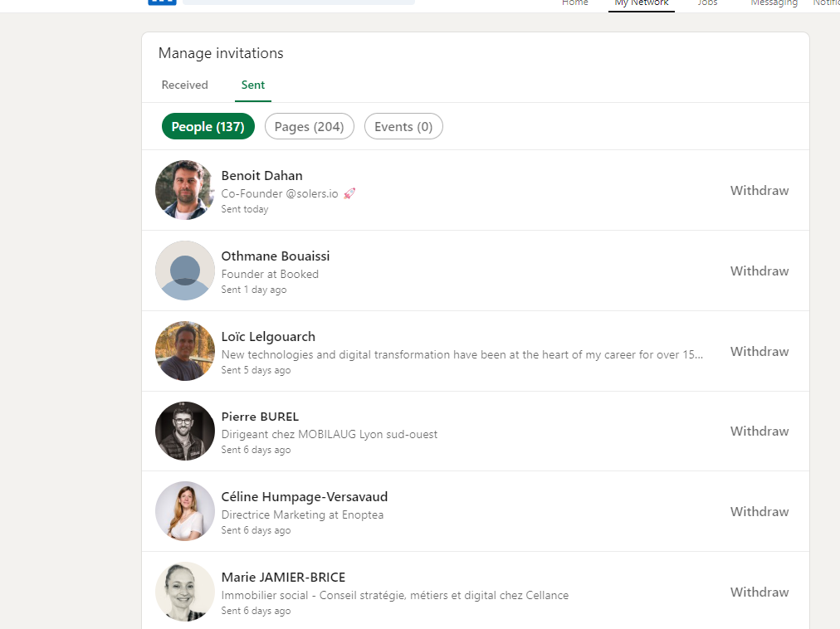This screenshot has width=840, height=629.
Task: Withdraw invitation to Loïc Lelgouarch
Action: pyautogui.click(x=759, y=352)
